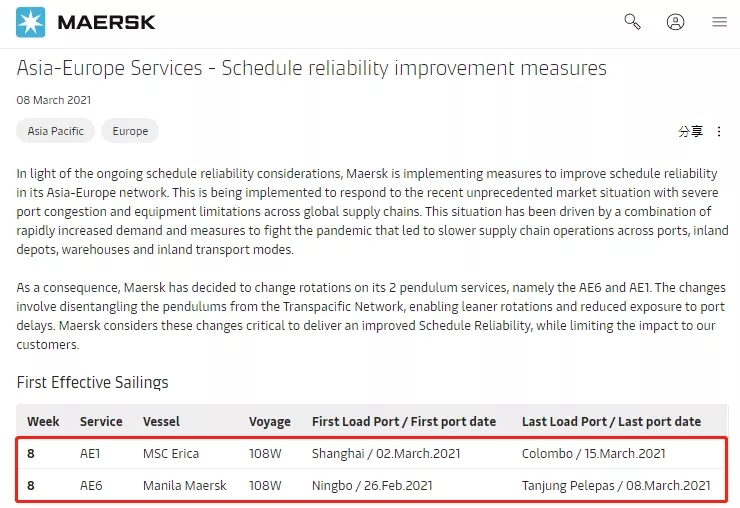Click the Shanghai / 02.March.2021 cell
740x508 pixels.
[386, 453]
